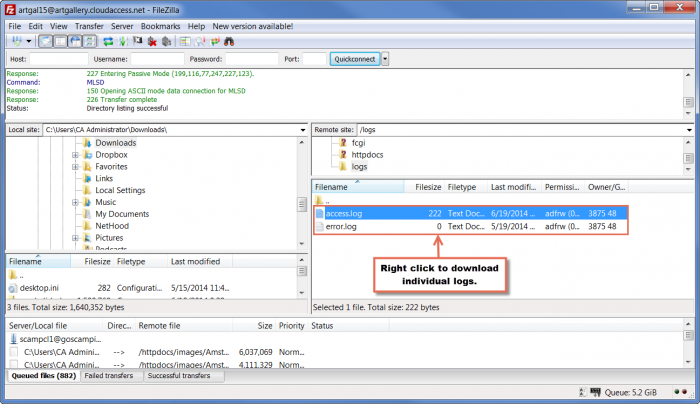
Task: Open the File menu
Action: [15, 26]
